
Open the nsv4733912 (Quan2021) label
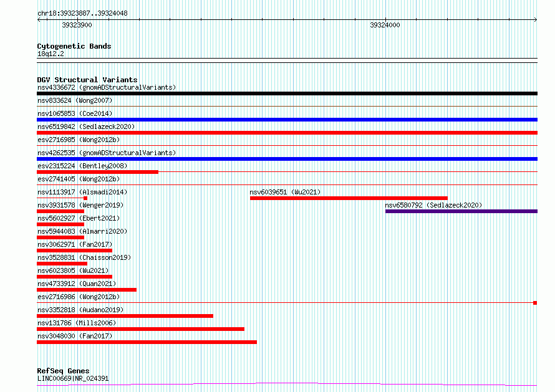77,284
